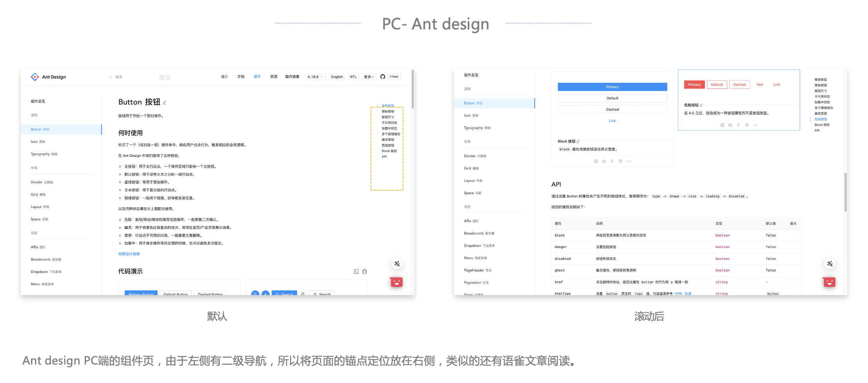Open the red chat robot button in the left page

coord(396,282)
